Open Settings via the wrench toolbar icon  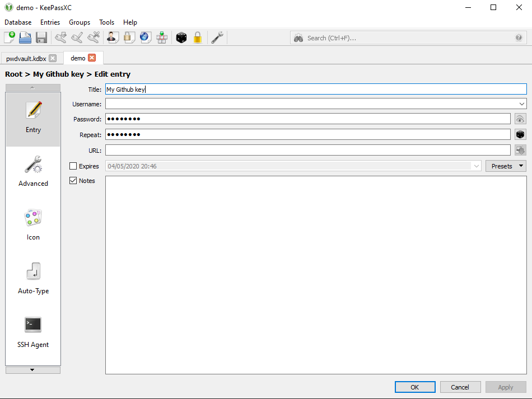click(217, 37)
